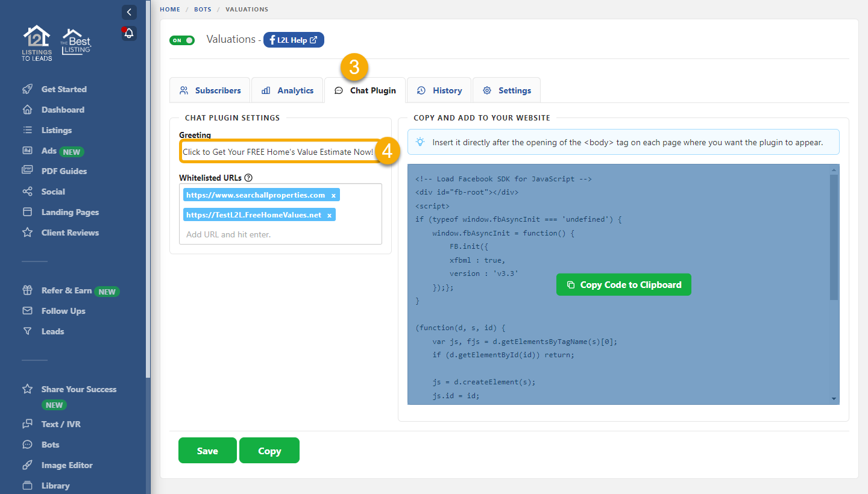Click the Greeting text input field
Image resolution: width=868 pixels, height=494 pixels.
tap(278, 152)
